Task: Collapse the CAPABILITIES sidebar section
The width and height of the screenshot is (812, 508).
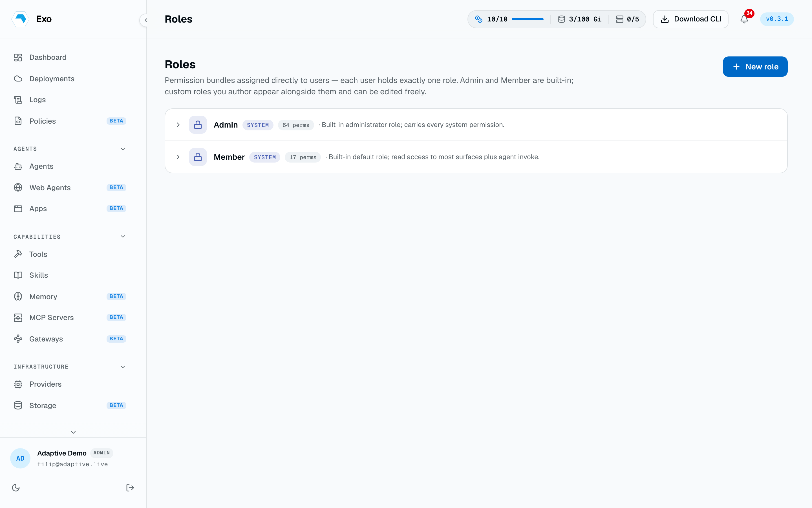Action: 123,237
